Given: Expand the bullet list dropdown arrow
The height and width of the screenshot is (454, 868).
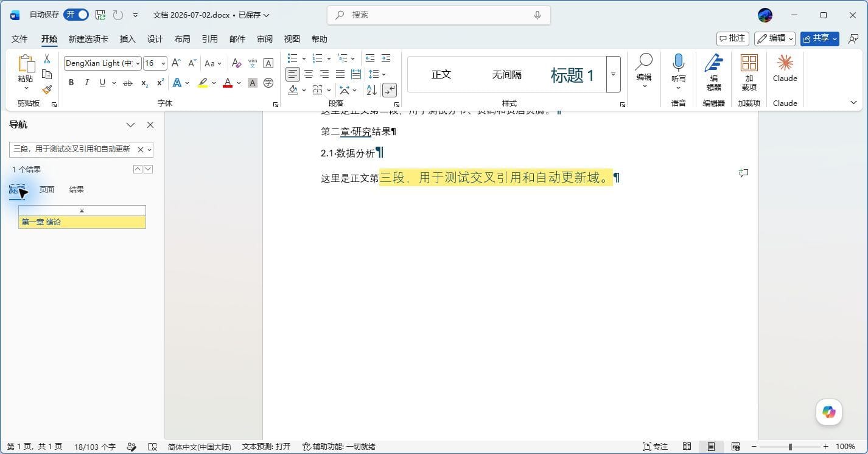Looking at the screenshot, I should (303, 58).
